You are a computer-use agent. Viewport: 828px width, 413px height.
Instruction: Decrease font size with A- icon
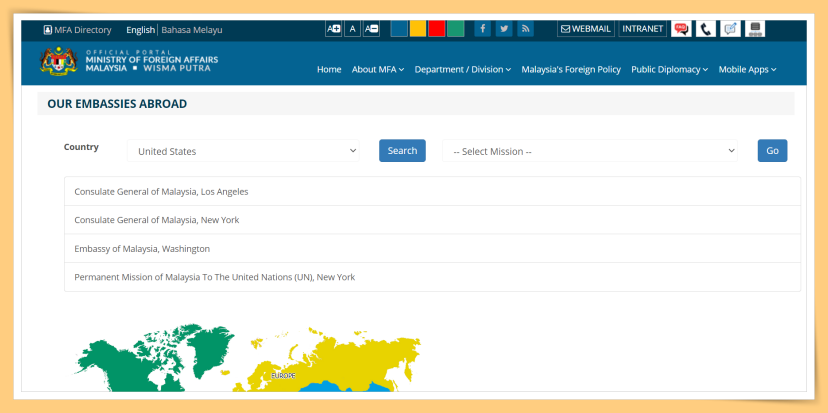click(371, 29)
